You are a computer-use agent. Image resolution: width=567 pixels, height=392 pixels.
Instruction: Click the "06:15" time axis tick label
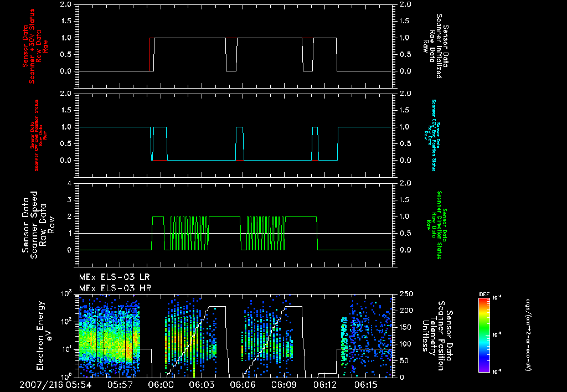tap(367, 385)
